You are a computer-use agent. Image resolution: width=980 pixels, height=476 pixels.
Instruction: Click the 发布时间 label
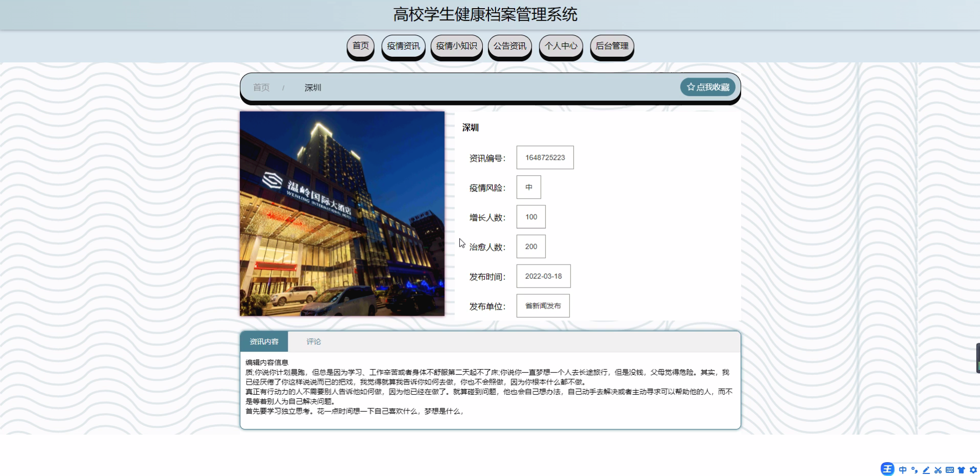tap(487, 277)
